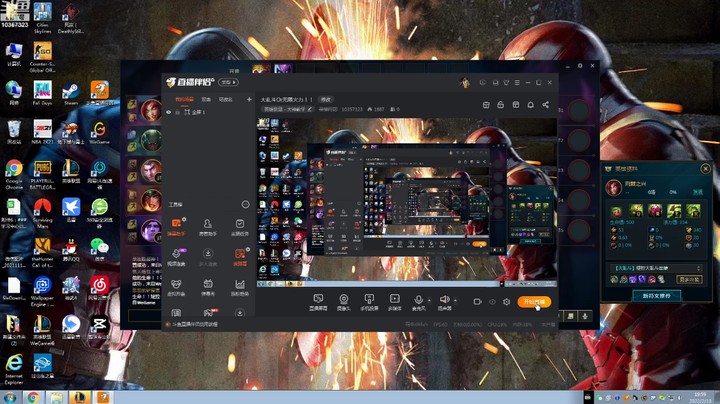This screenshot has width=720, height=404.
Task: Open the danmaku assistant tool (first orange tool icon)
Action: click(176, 227)
